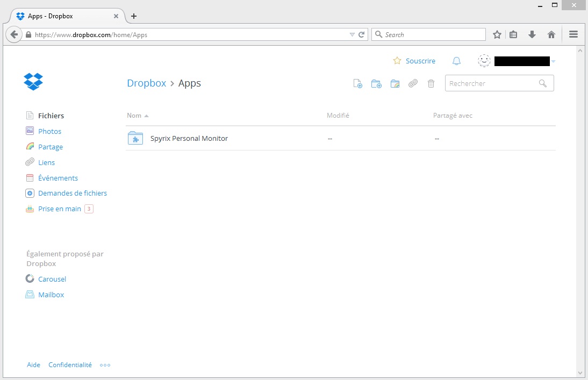
Task: Click the upload file icon
Action: tap(358, 84)
